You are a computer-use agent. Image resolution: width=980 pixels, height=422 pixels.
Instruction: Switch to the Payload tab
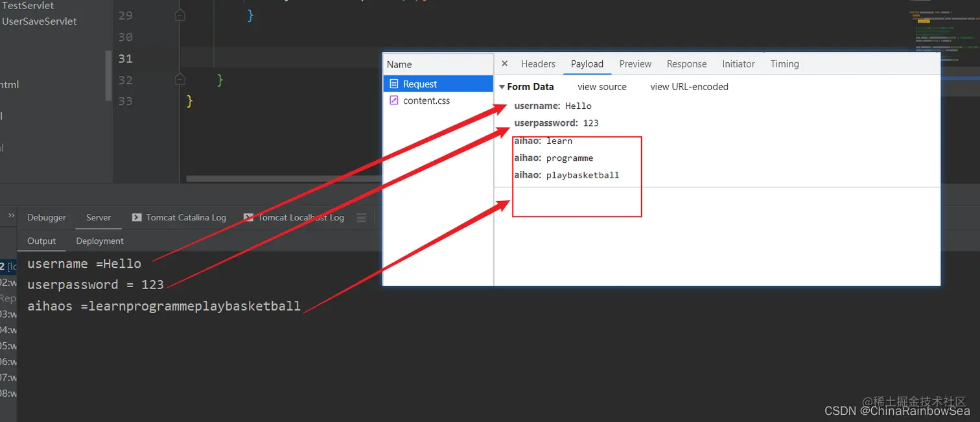click(x=587, y=64)
